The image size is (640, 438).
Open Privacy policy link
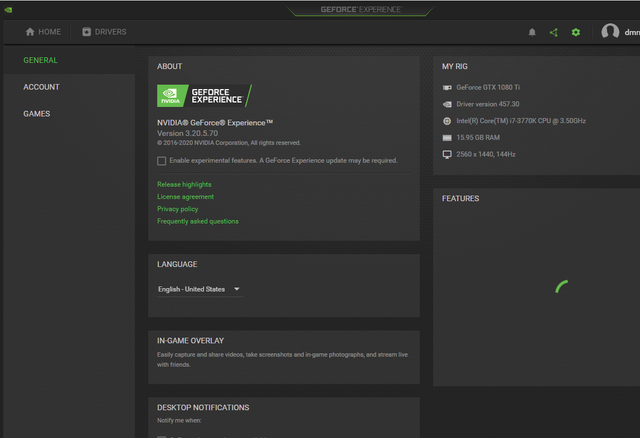pyautogui.click(x=178, y=209)
